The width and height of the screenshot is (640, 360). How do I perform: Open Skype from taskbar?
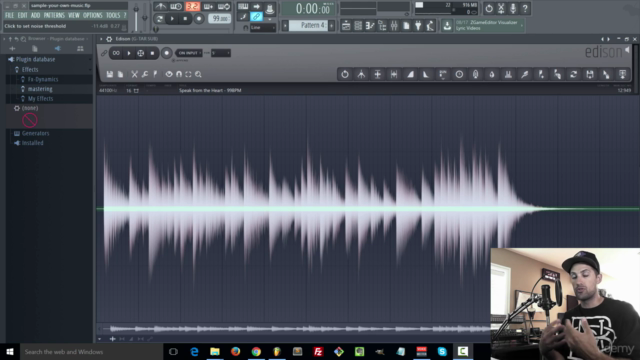click(x=442, y=351)
